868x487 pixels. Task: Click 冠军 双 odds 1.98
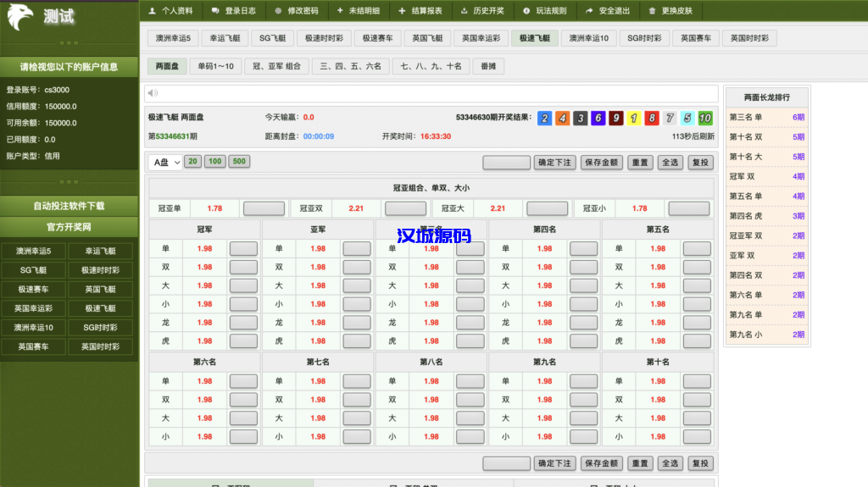[205, 268]
